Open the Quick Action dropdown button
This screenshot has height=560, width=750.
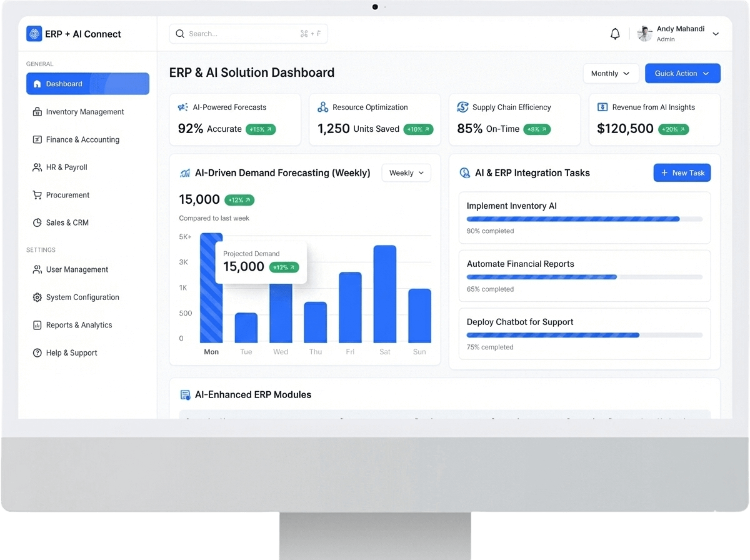pyautogui.click(x=682, y=74)
